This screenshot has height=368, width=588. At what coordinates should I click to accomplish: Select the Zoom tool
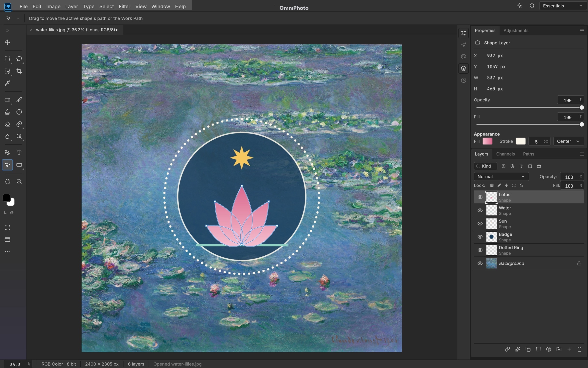(19, 182)
